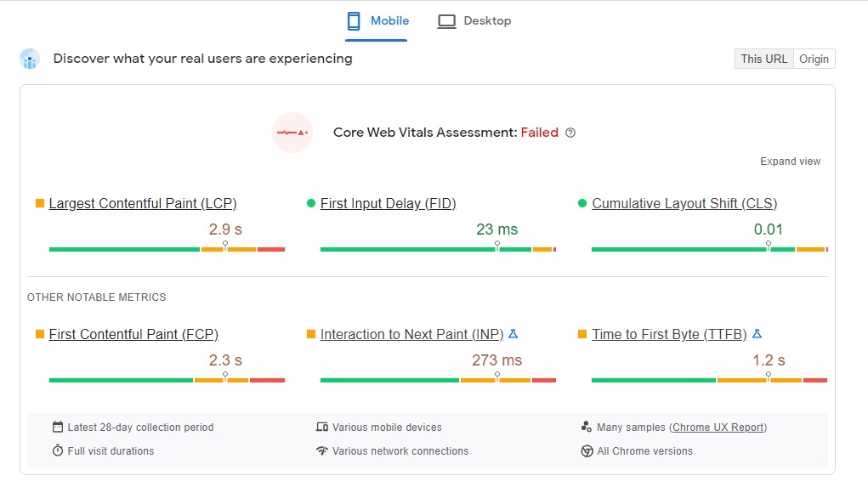Open Time to First Byte (TTFB) link
868x487 pixels.
669,334
